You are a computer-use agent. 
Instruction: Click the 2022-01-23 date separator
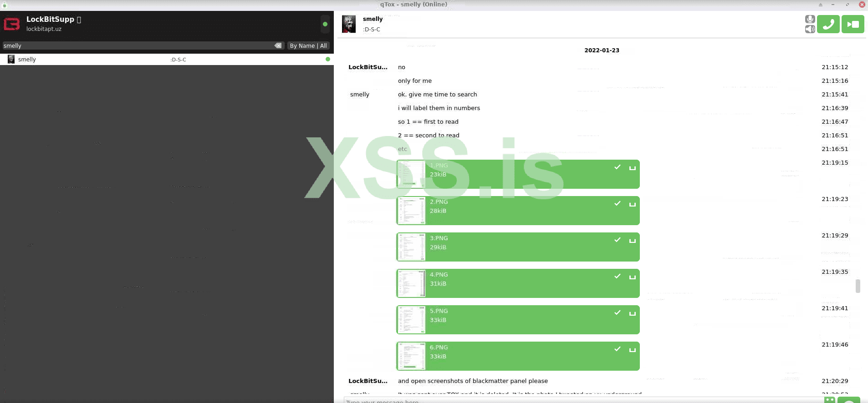coord(602,50)
